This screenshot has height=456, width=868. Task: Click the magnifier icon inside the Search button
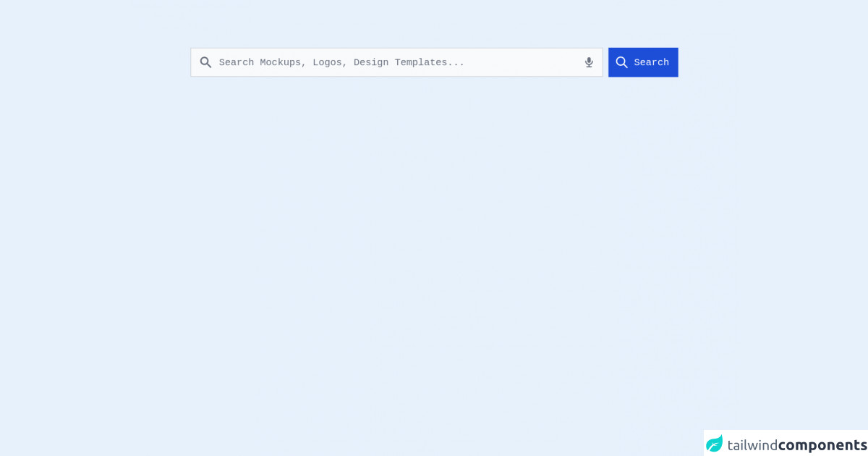[x=621, y=62]
